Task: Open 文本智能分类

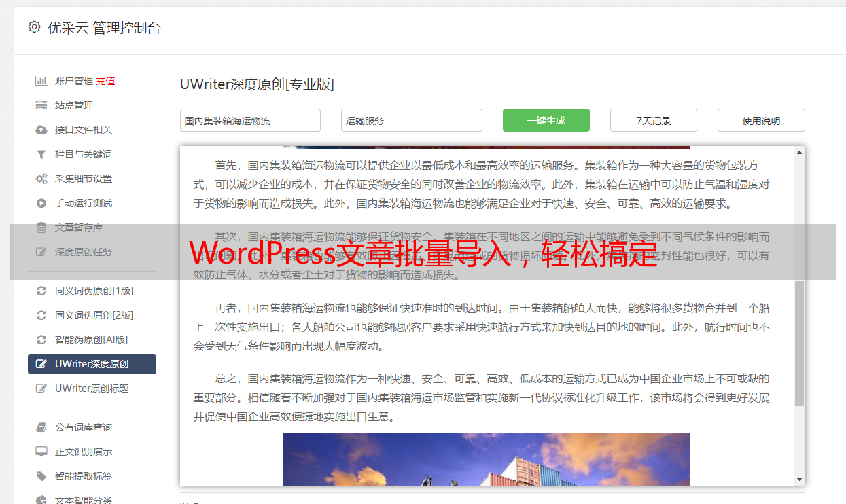Action: pyautogui.click(x=84, y=500)
